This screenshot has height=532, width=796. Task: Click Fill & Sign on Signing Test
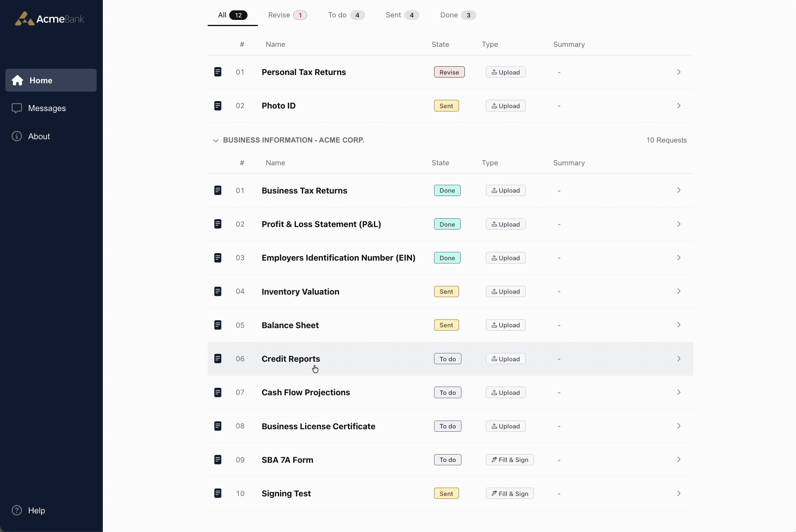click(x=509, y=493)
